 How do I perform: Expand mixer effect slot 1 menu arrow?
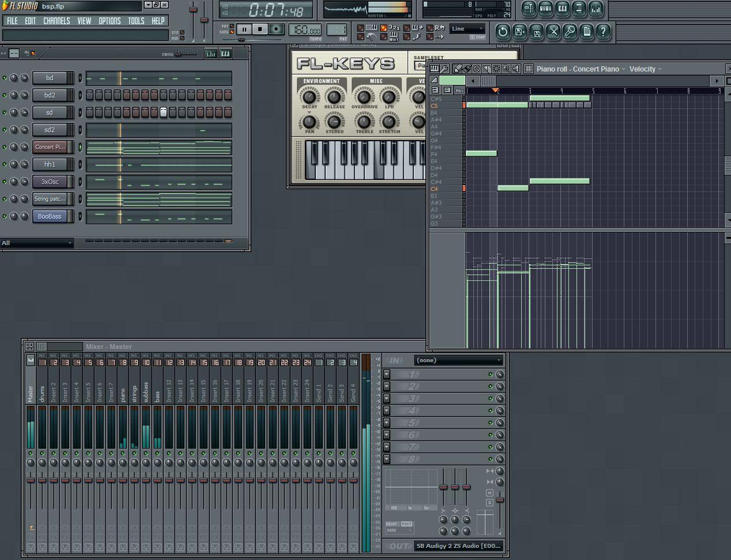click(387, 374)
